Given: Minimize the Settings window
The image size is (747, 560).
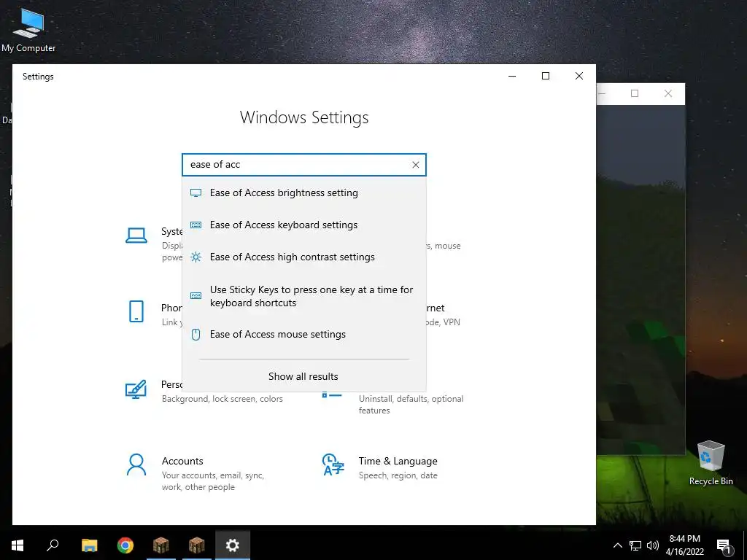Looking at the screenshot, I should coord(512,76).
